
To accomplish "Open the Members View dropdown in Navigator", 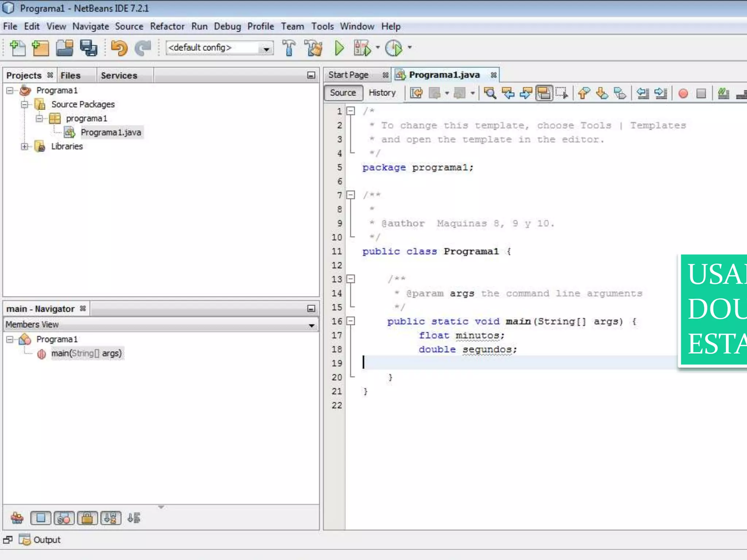I will 311,324.
